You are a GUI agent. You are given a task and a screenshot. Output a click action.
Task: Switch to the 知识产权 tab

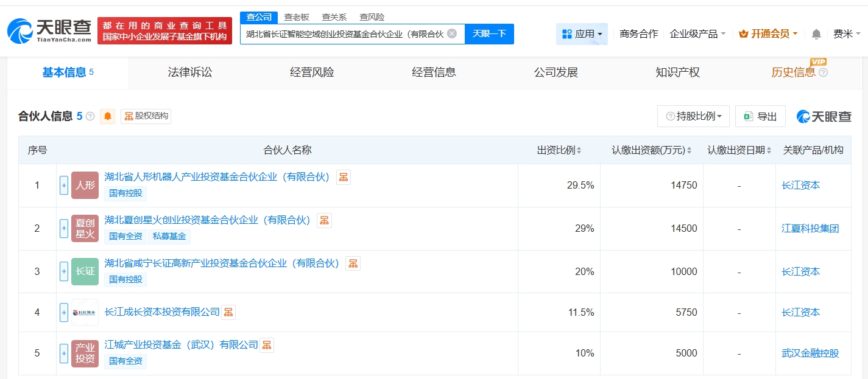click(677, 72)
